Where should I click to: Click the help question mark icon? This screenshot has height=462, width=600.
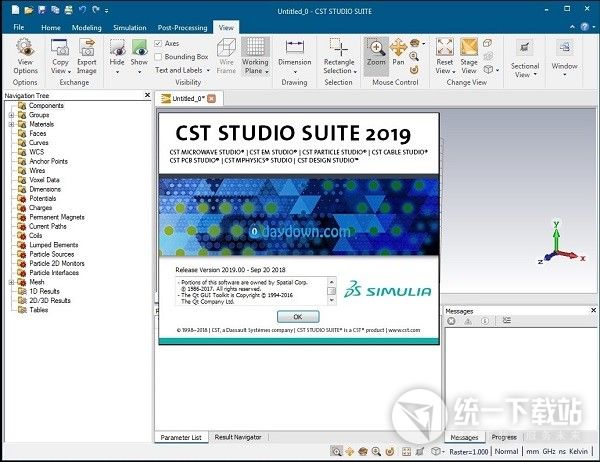(584, 27)
